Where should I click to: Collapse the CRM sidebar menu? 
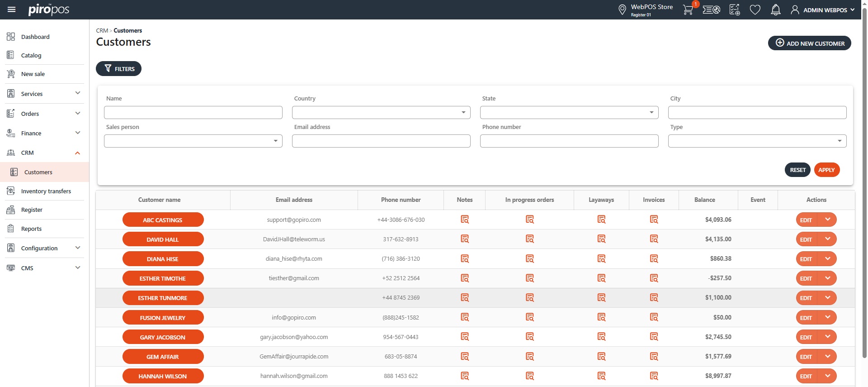click(77, 153)
